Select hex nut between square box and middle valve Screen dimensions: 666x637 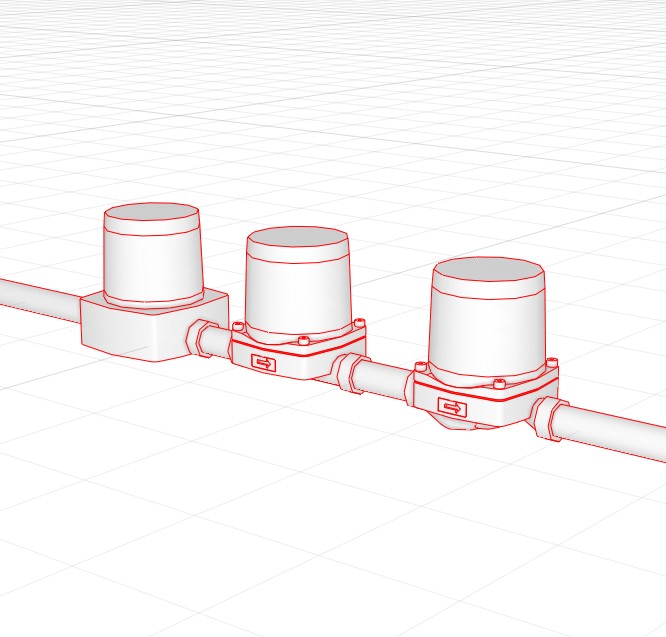click(199, 338)
